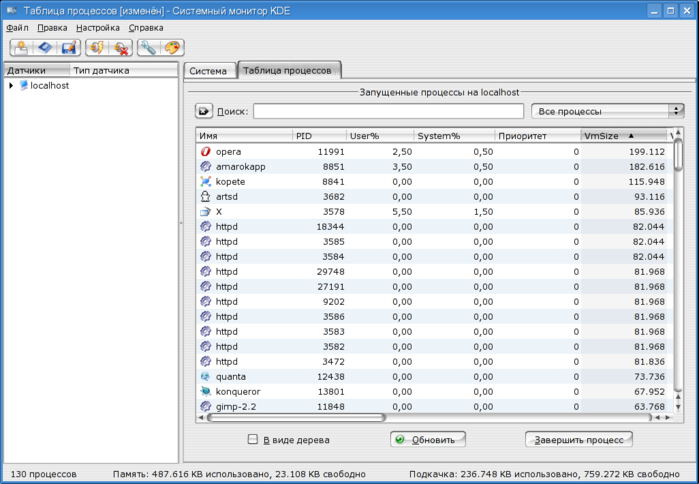Click the disconnect host red X icon

point(121,48)
